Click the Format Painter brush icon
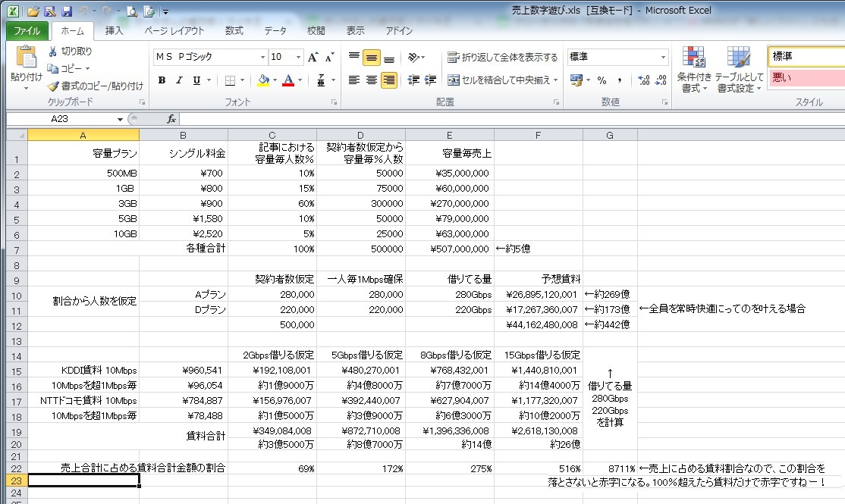The image size is (845, 504). (53, 86)
